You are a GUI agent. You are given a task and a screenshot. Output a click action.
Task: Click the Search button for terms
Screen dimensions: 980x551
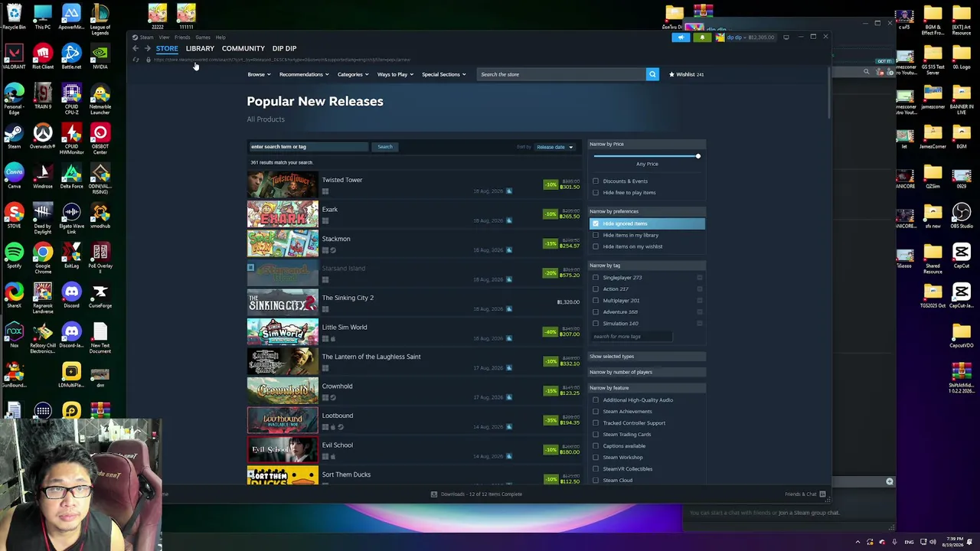tap(385, 147)
